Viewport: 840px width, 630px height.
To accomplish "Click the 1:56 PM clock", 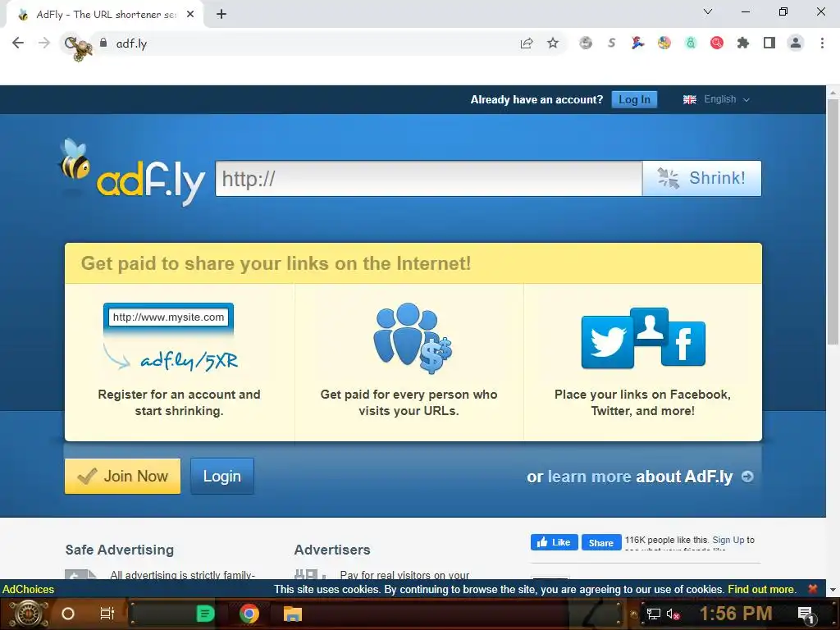I will coord(736,614).
